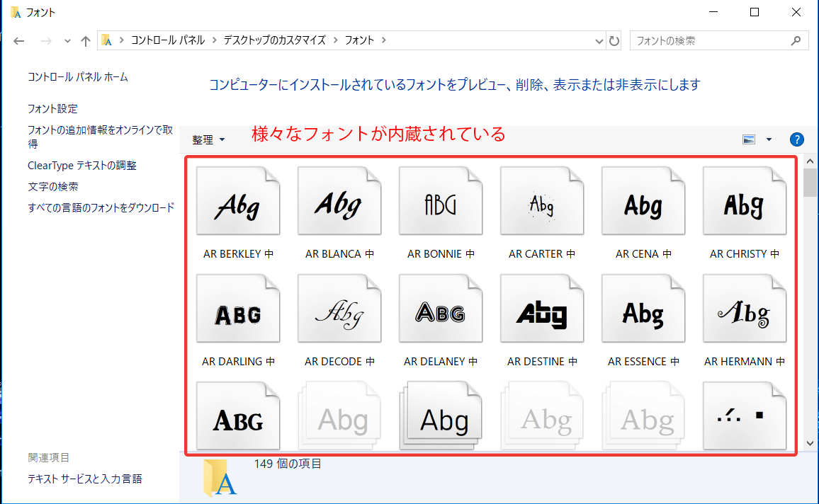
Task: Click the refresh button beside address bar
Action: tap(614, 41)
